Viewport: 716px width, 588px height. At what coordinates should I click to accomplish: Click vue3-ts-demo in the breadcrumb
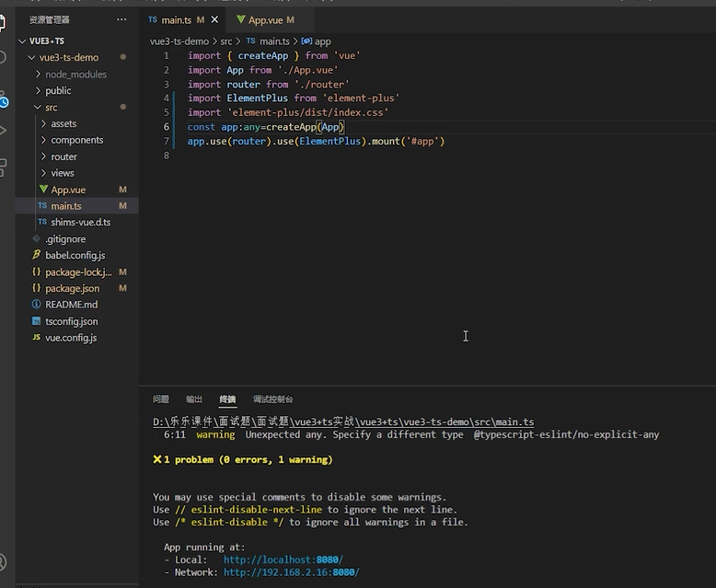click(179, 41)
